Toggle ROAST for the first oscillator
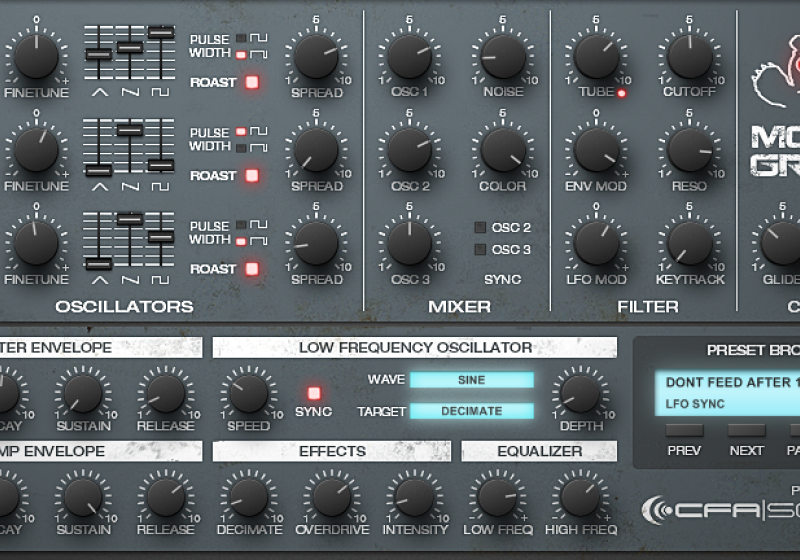The height and width of the screenshot is (560, 800). (x=252, y=82)
